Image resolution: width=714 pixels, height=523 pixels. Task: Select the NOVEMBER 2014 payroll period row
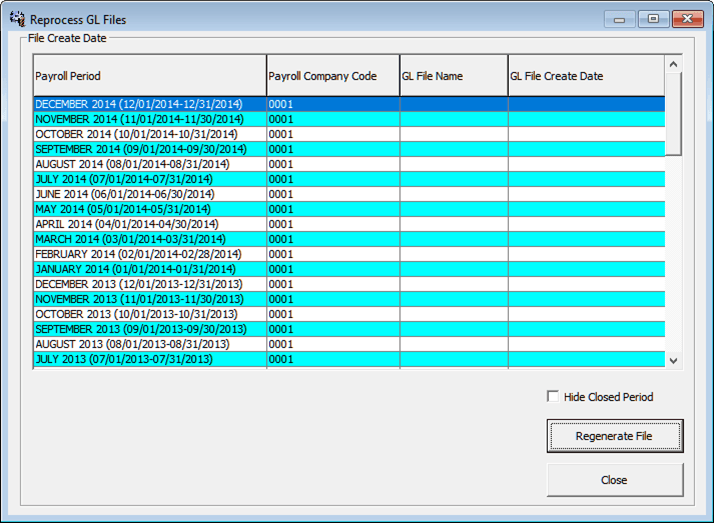point(349,119)
